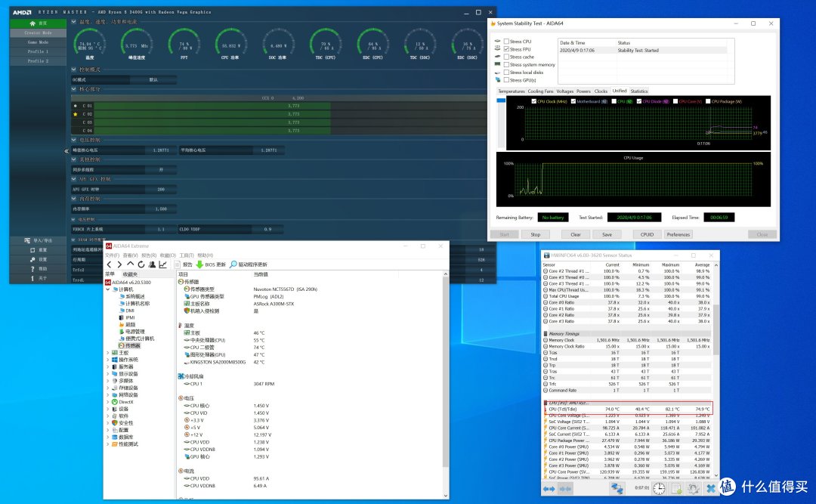Click the refresh icon in AIDA64 Extreme toolbar
Screen dimensions: 816x504
pyautogui.click(x=141, y=264)
